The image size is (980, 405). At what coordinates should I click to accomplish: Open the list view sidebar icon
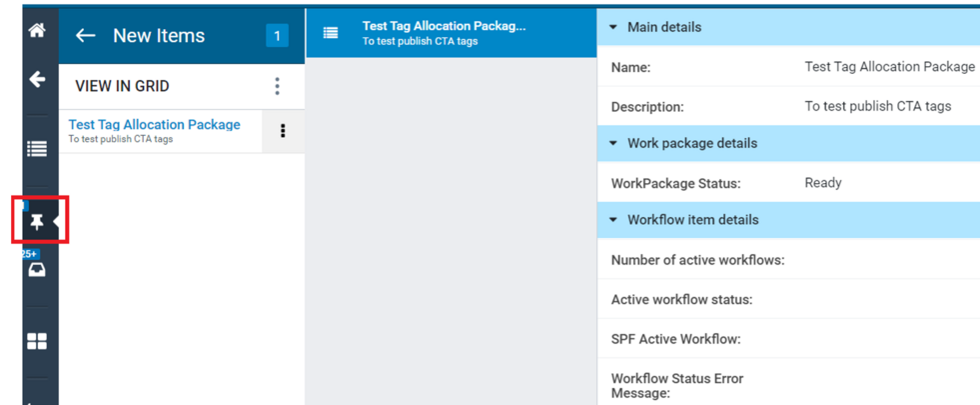pyautogui.click(x=38, y=149)
